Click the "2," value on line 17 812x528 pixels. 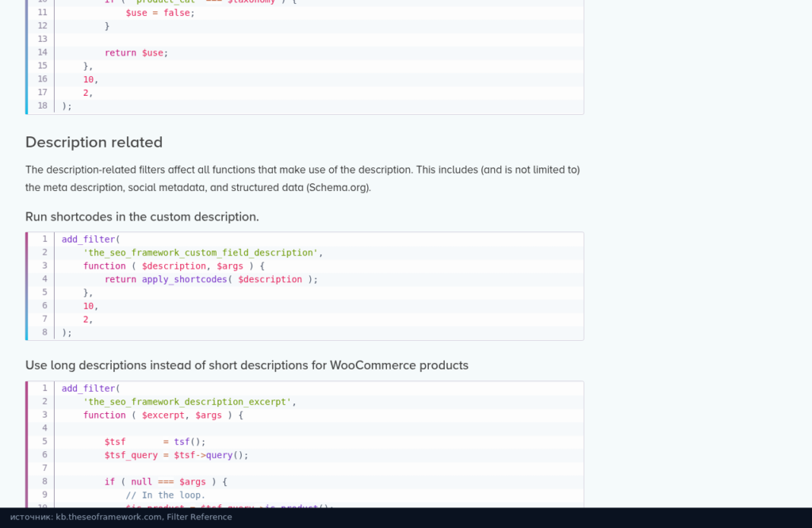click(88, 93)
